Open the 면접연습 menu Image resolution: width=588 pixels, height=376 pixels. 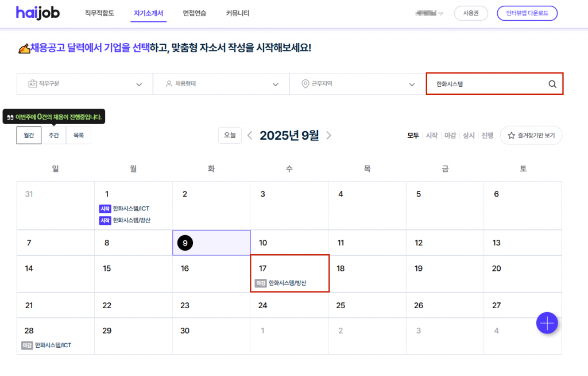pyautogui.click(x=194, y=13)
